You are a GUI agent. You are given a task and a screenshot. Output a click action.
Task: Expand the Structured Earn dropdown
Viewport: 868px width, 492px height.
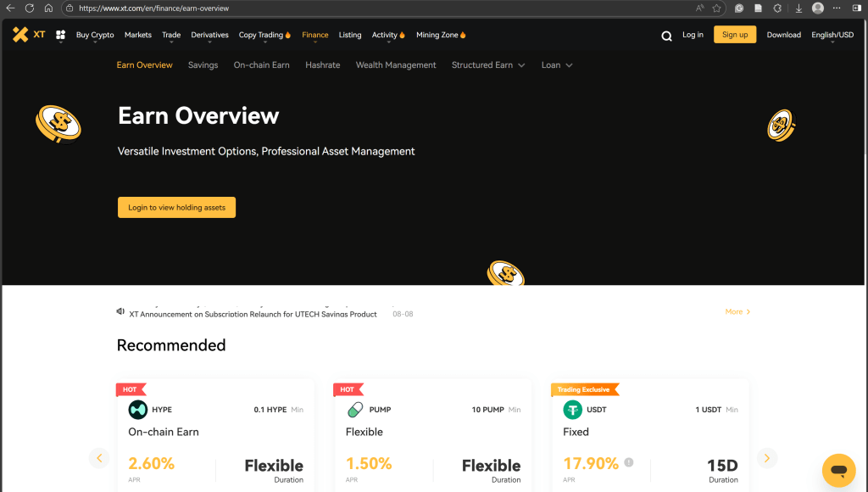coord(488,65)
